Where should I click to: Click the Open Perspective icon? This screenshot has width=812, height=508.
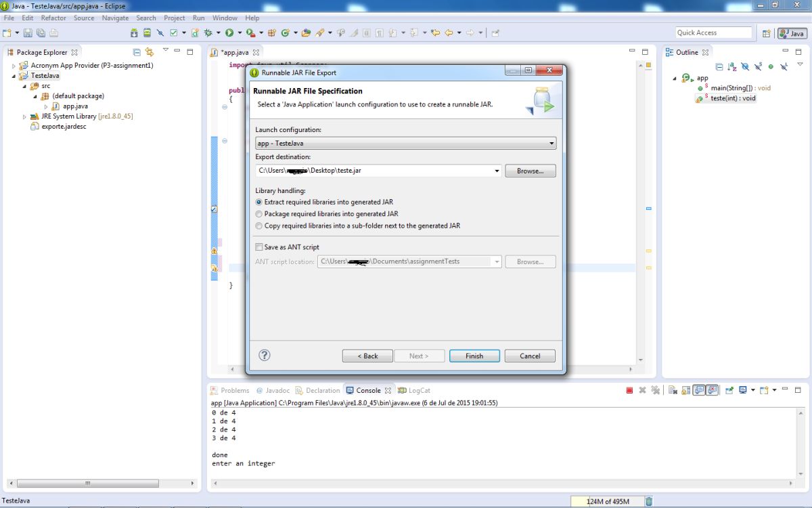(x=766, y=33)
